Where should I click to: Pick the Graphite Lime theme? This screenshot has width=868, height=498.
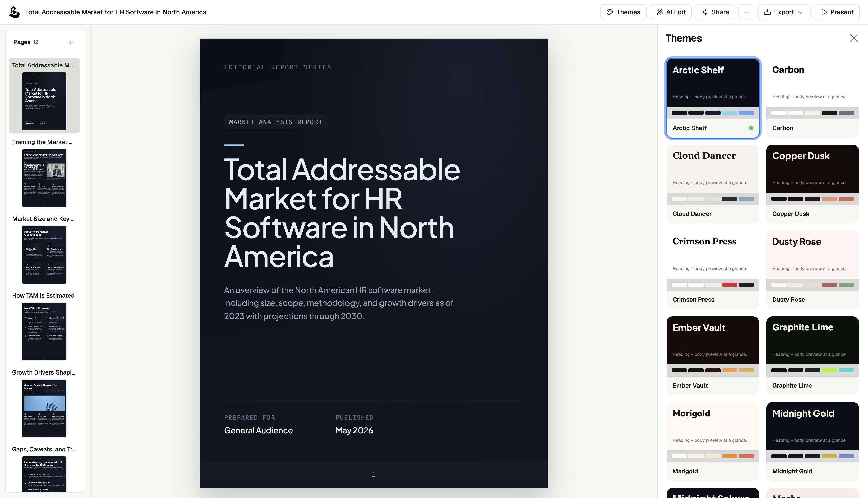click(812, 355)
